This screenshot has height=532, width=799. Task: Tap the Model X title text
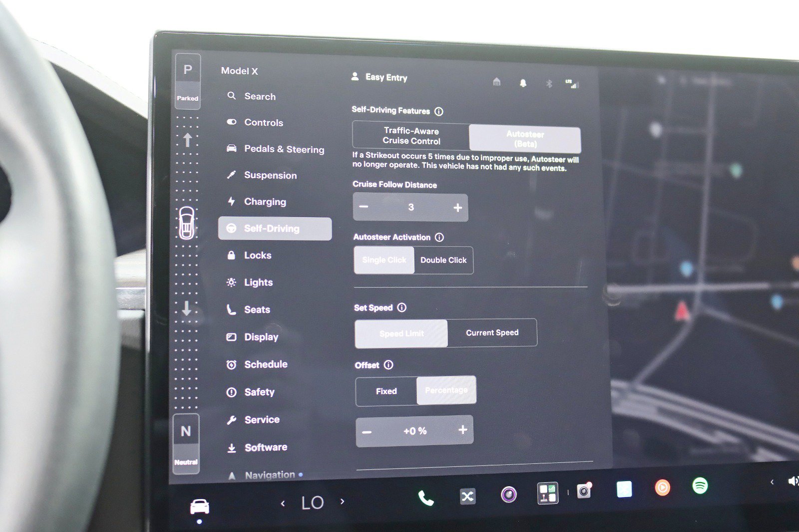point(239,71)
